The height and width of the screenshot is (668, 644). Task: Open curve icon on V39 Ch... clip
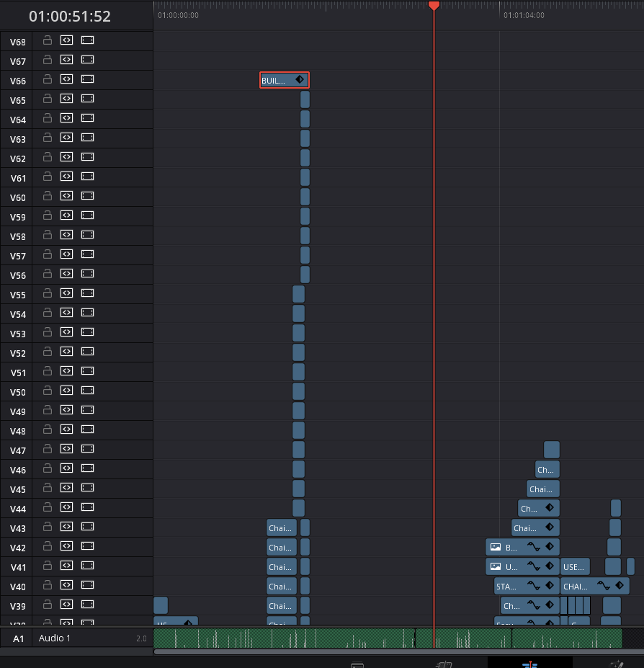534,605
